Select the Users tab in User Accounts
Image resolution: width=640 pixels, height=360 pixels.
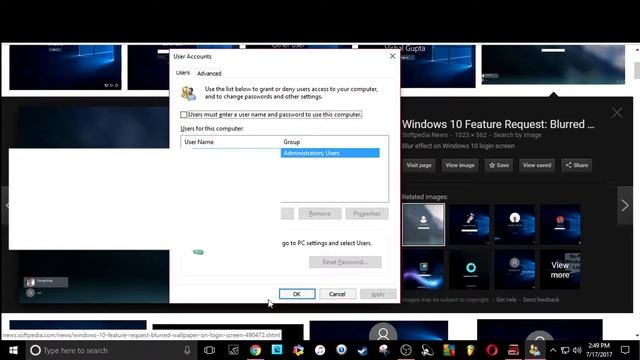183,73
